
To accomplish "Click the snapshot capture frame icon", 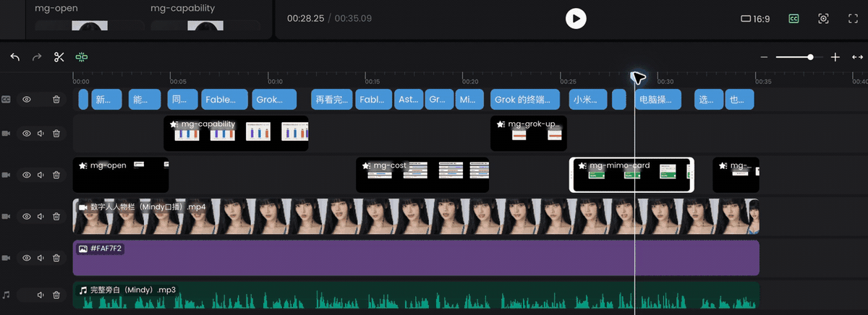I will tap(823, 19).
